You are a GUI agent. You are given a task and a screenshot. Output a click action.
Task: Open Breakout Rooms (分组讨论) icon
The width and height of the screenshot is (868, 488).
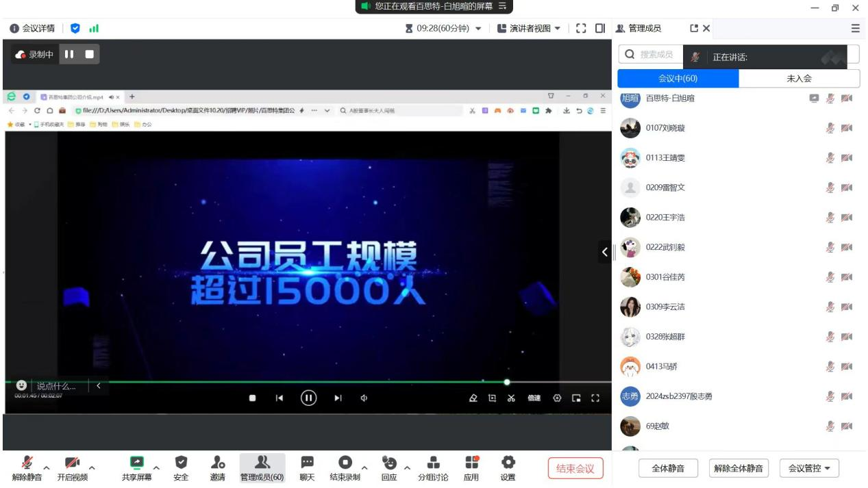coord(433,463)
